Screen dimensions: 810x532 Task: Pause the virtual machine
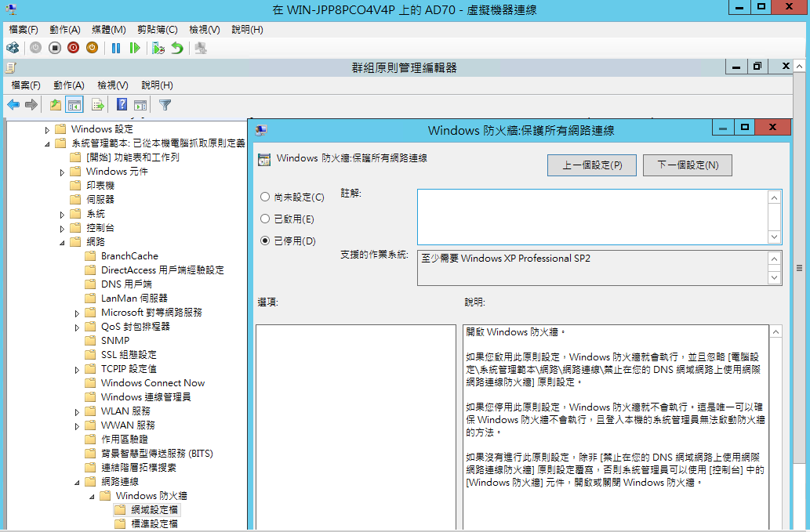[116, 48]
